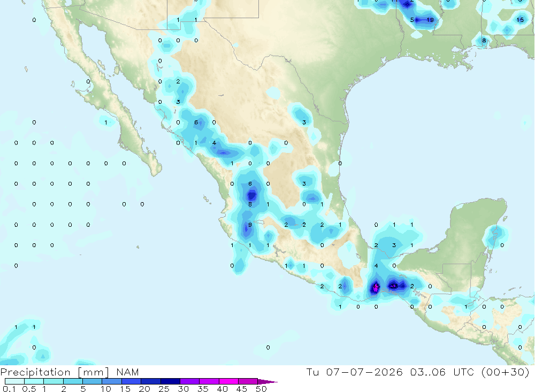
Task: Click the legend label "20"
Action: [144, 389]
